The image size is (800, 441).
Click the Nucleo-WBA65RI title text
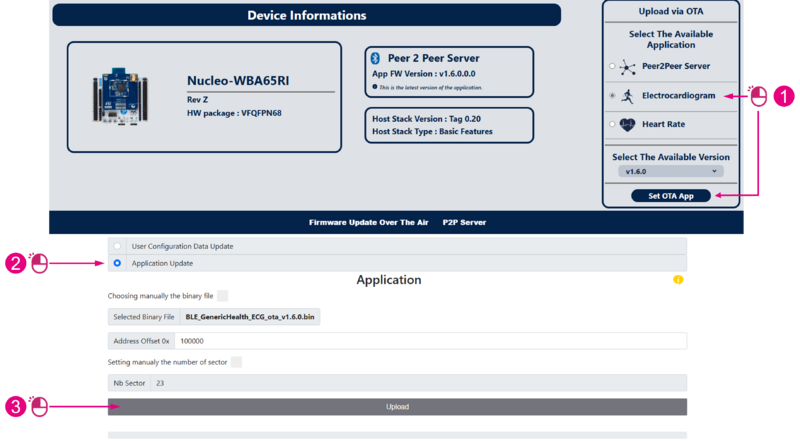[238, 81]
